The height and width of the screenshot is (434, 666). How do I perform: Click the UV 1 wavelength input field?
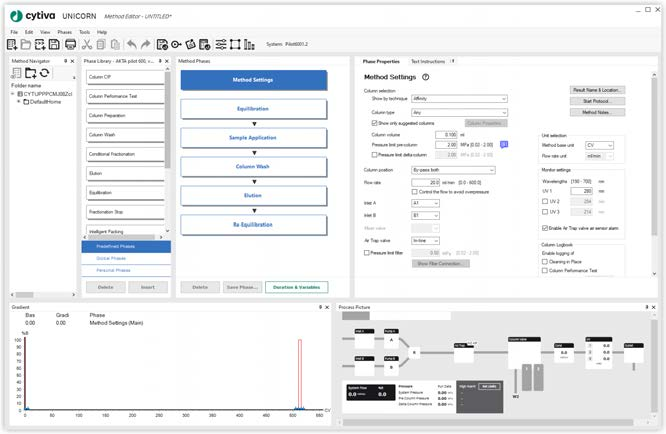click(x=581, y=191)
